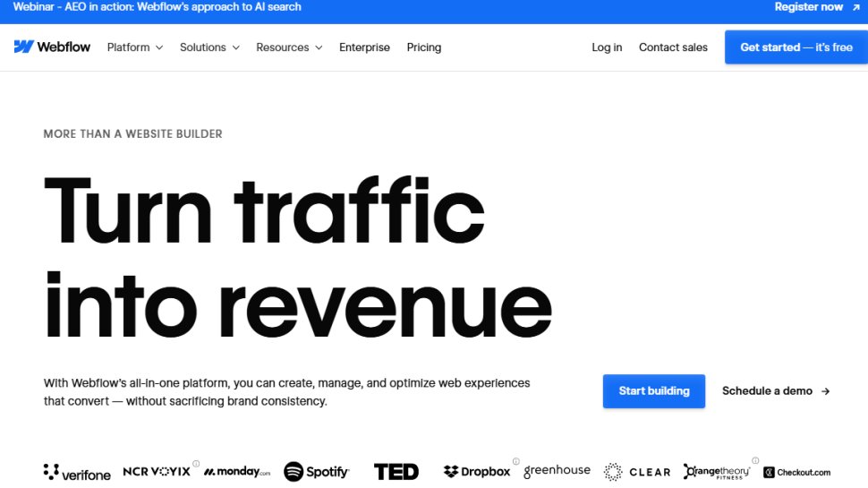868x488 pixels.
Task: Click the TED logo
Action: (396, 472)
